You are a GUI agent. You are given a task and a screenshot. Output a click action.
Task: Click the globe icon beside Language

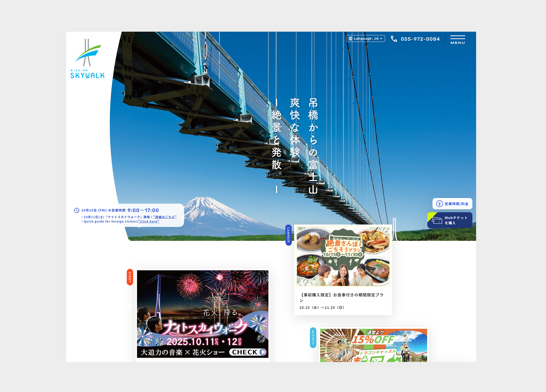[x=350, y=38]
